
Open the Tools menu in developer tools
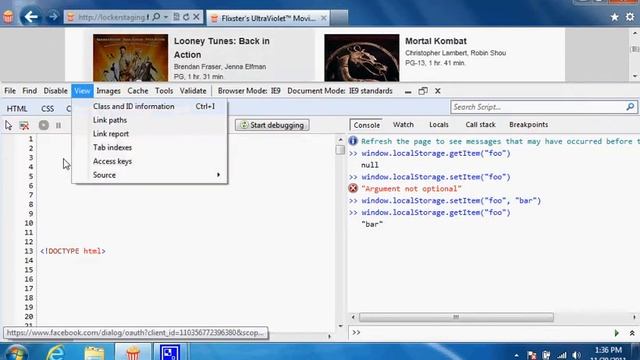[x=164, y=91]
